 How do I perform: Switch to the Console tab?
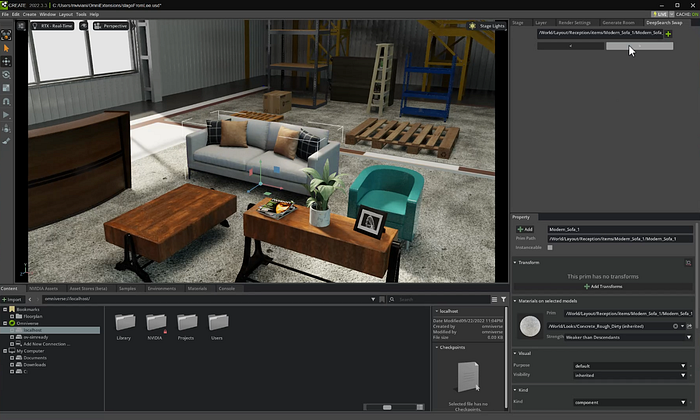227,288
